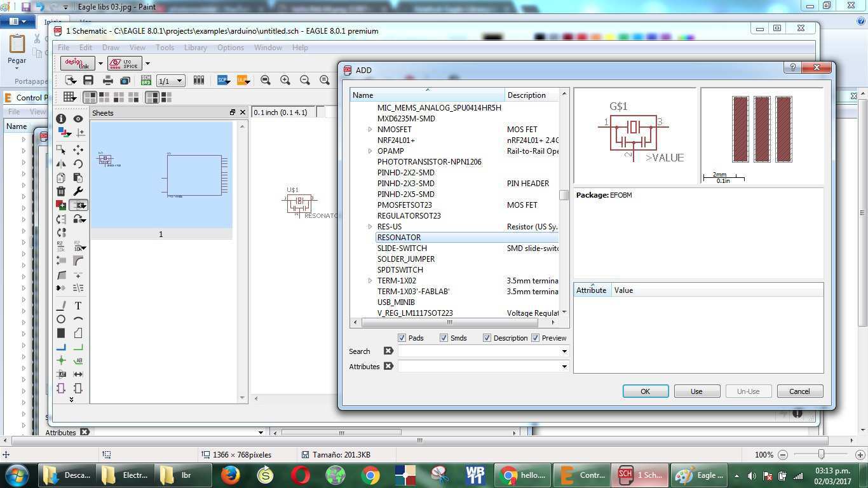Click in the ADD dialog Search input field
This screenshot has height=488, width=868.
478,351
